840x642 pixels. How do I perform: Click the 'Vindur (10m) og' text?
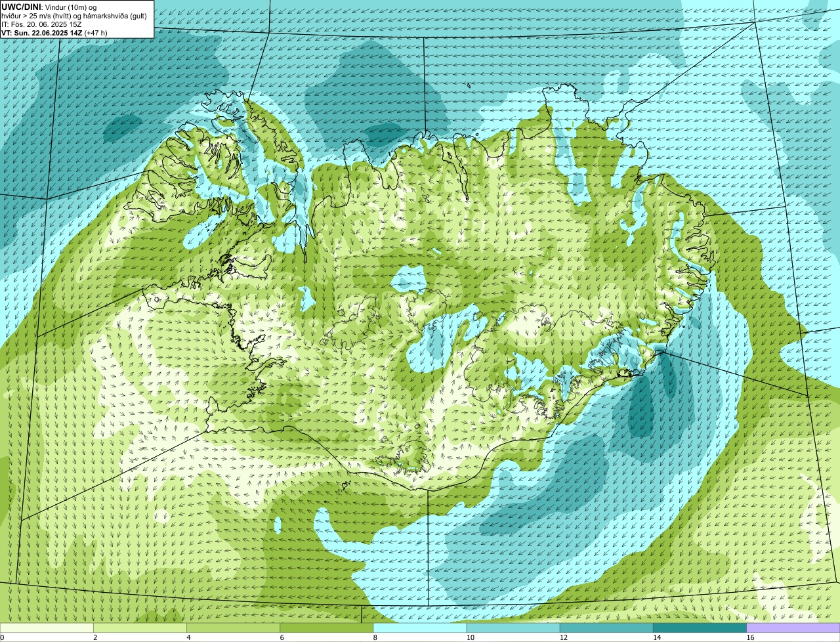point(70,7)
